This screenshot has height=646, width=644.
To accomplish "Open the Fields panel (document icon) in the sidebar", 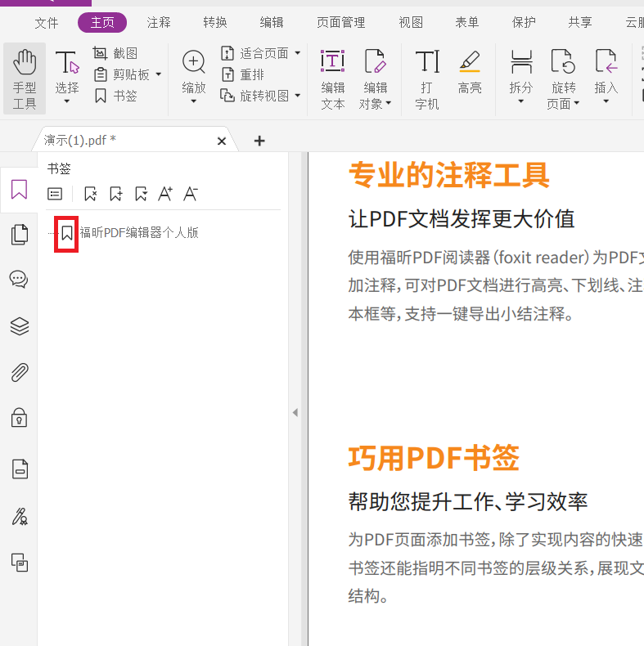I will (20, 469).
